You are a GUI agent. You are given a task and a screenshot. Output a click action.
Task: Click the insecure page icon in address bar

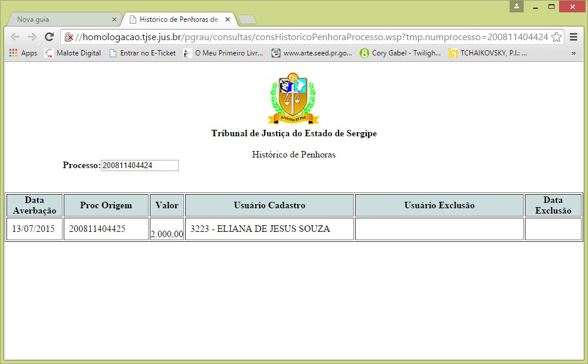(69, 37)
